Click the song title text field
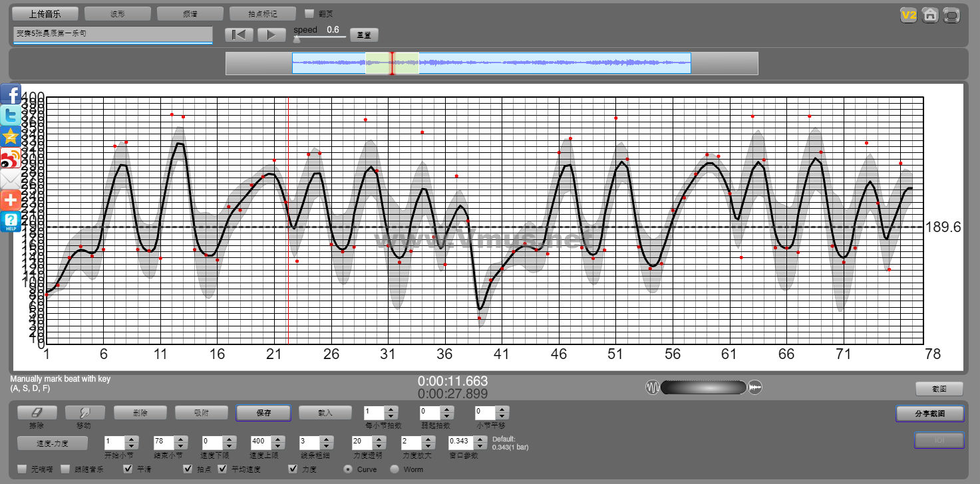The width and height of the screenshot is (980, 484). pyautogui.click(x=112, y=35)
